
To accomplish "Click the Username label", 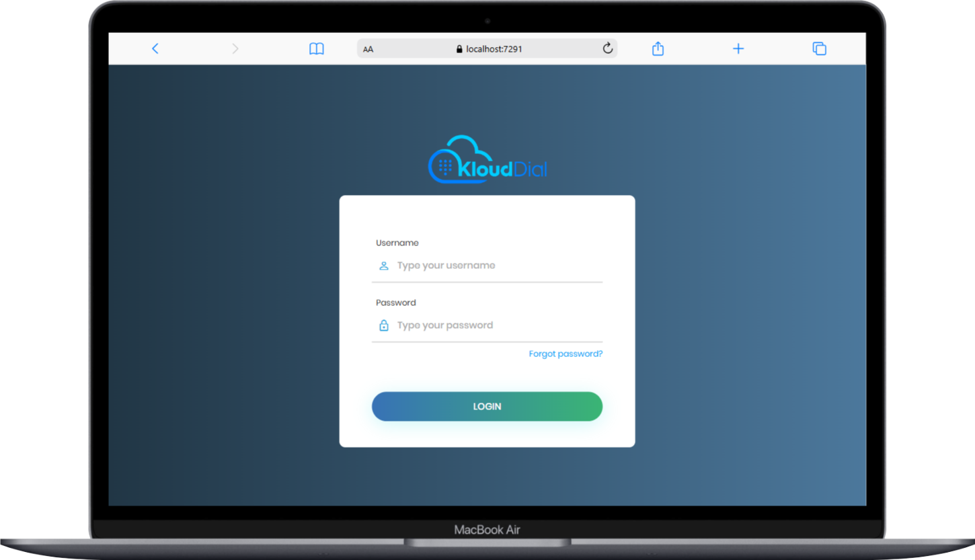I will coord(397,243).
